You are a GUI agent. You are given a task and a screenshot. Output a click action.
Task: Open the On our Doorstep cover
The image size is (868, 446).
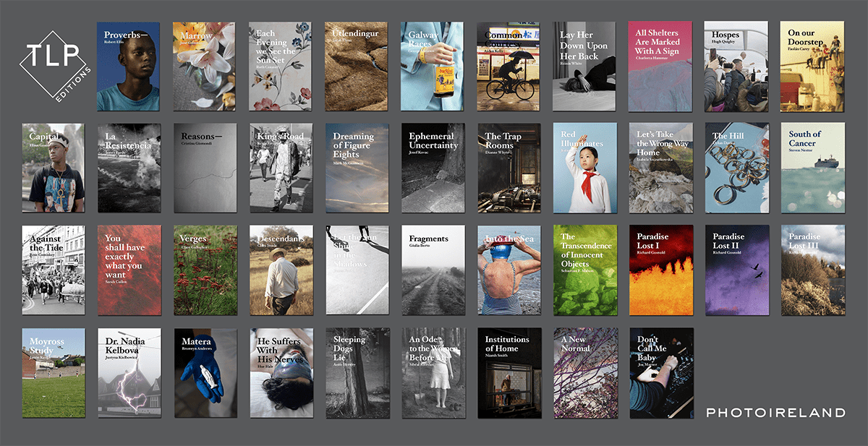pyautogui.click(x=812, y=66)
